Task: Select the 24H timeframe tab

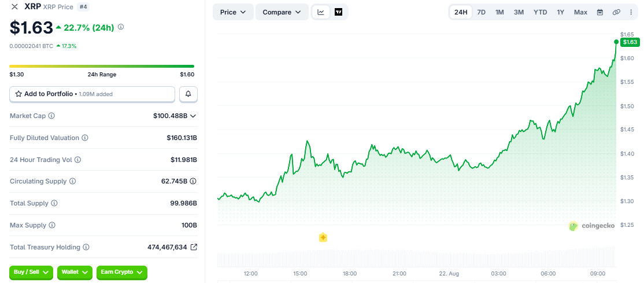Action: 461,12
